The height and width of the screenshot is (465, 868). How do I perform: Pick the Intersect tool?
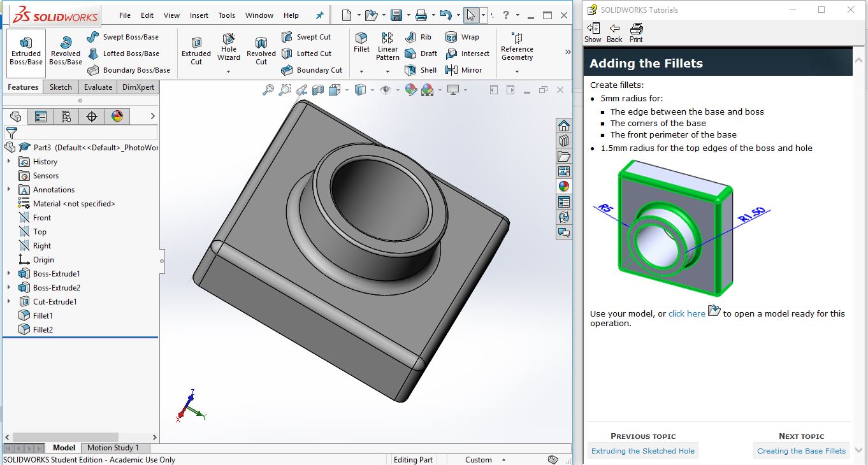click(467, 54)
